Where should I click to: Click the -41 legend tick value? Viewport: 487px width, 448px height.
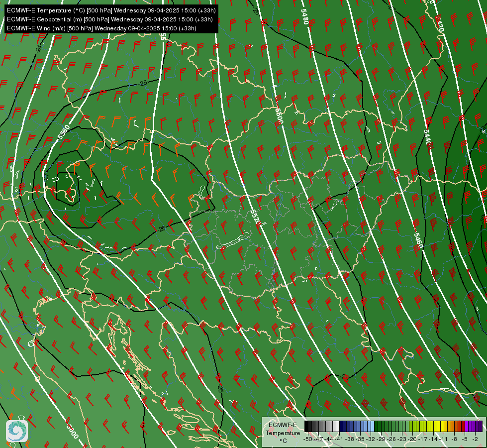click(339, 440)
